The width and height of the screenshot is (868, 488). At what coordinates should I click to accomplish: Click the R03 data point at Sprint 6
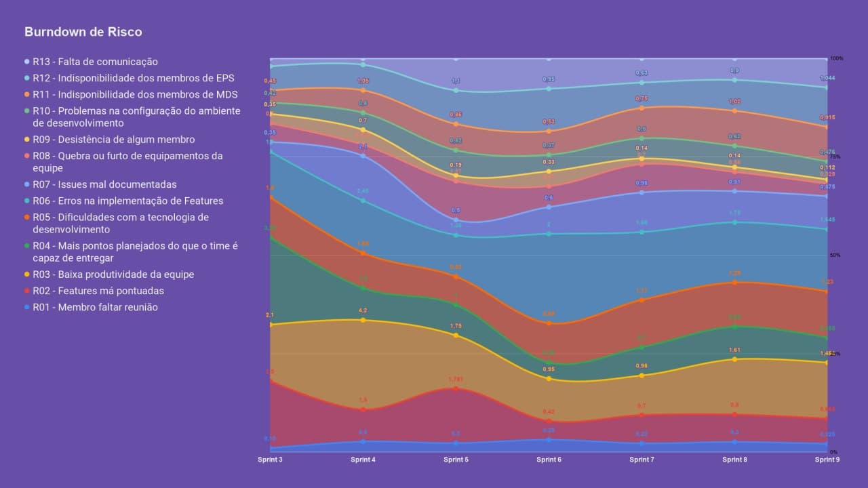549,379
